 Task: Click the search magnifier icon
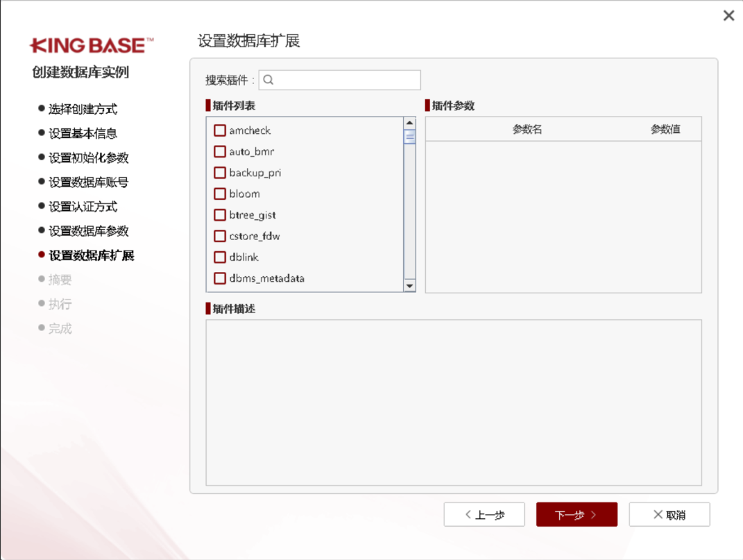tap(268, 80)
